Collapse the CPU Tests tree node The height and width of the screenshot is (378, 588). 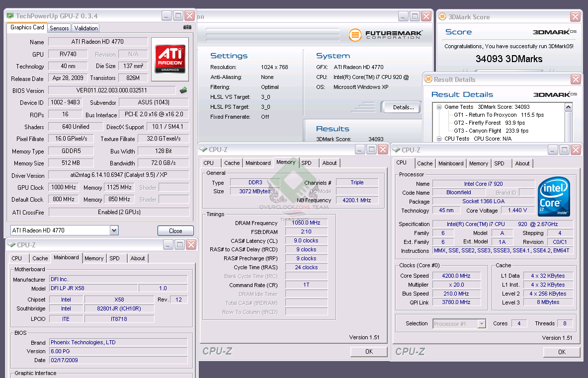coord(439,139)
